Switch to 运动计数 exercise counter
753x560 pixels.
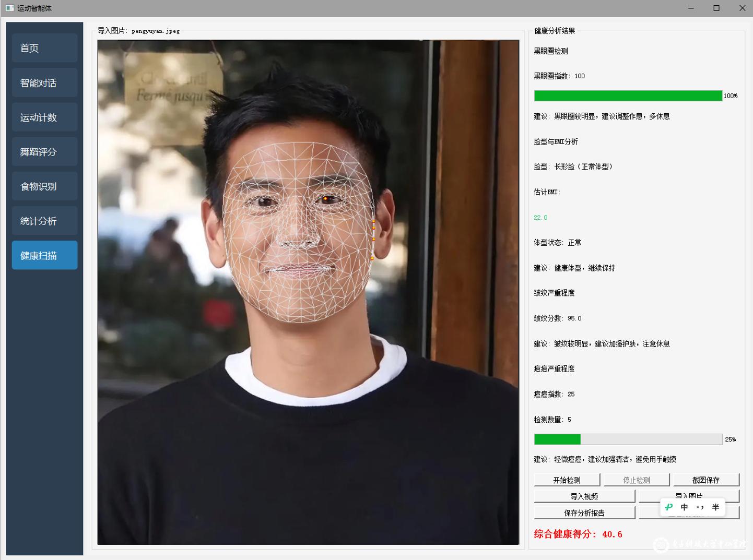44,117
